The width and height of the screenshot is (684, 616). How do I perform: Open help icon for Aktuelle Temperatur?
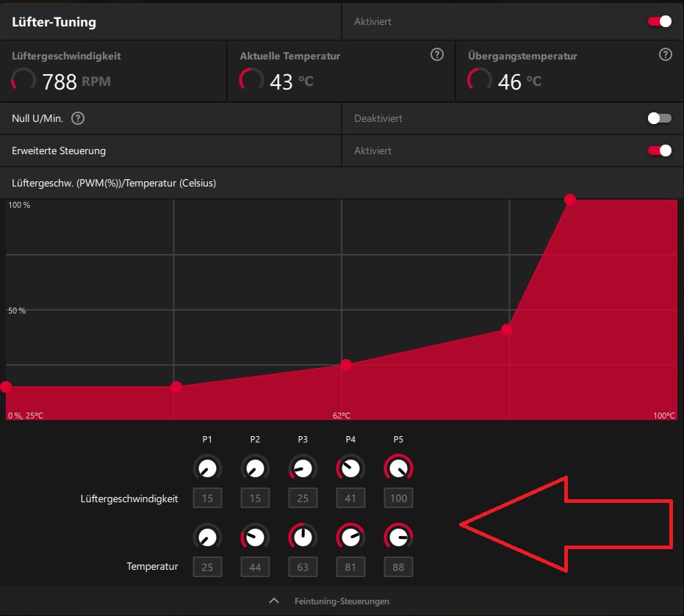pos(436,54)
